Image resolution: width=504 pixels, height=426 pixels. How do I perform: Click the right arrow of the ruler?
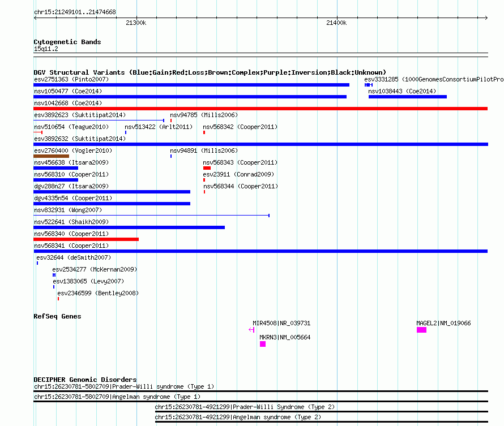click(486, 18)
